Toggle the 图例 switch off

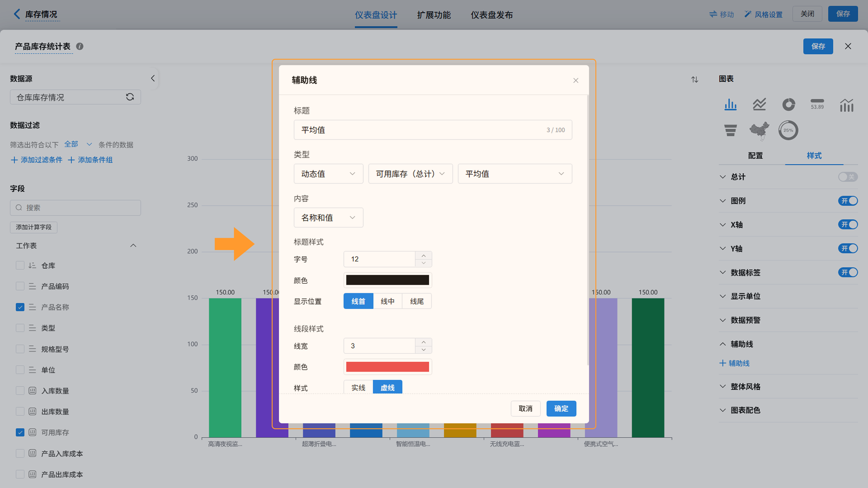[847, 201]
